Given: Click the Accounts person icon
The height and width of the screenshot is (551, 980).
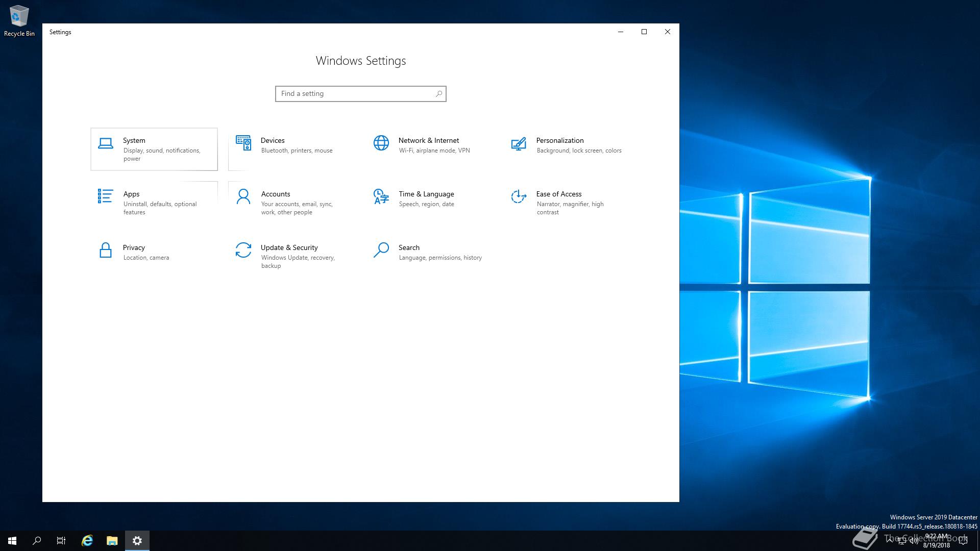Looking at the screenshot, I should tap(243, 196).
